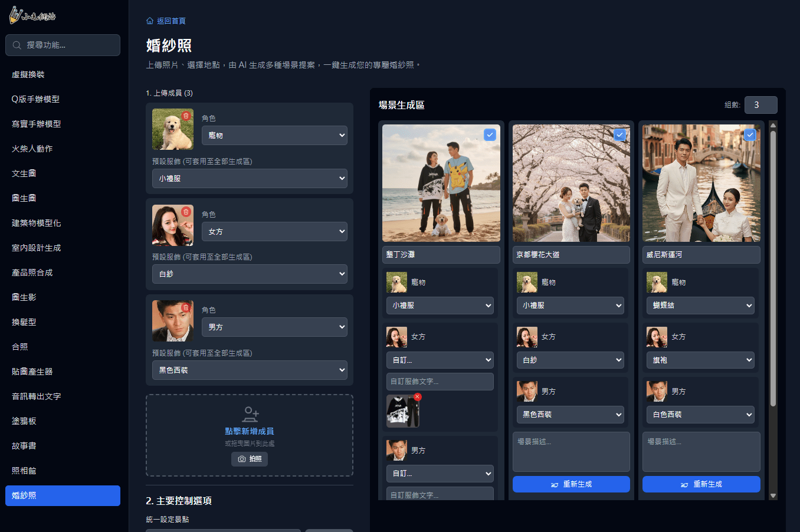
Task: Click 場景描述 textarea in 京都櫻花大道 card
Action: (x=571, y=452)
